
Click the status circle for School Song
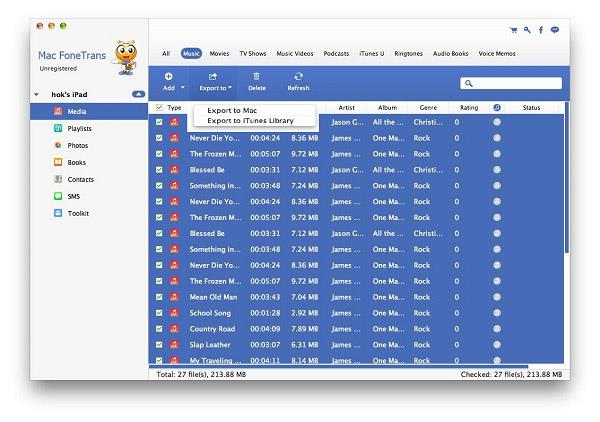pos(497,313)
